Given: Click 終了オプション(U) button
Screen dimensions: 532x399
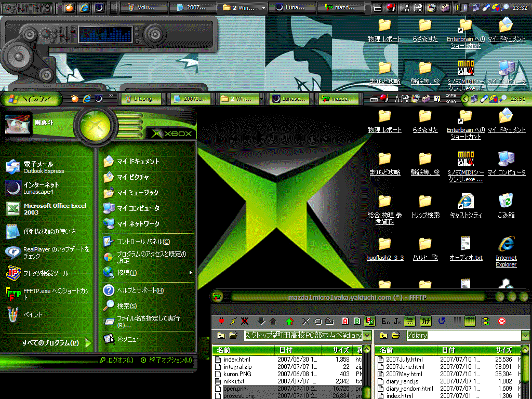Looking at the screenshot, I should tap(166, 360).
